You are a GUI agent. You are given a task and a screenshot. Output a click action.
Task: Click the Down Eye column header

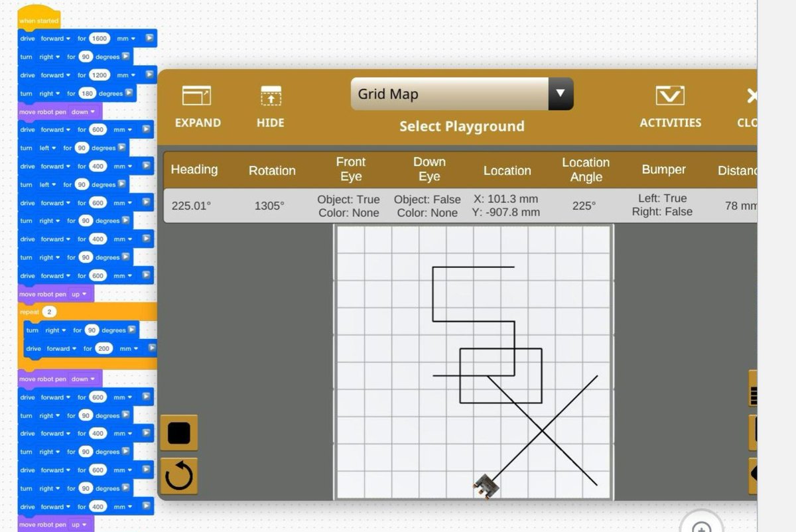(429, 169)
